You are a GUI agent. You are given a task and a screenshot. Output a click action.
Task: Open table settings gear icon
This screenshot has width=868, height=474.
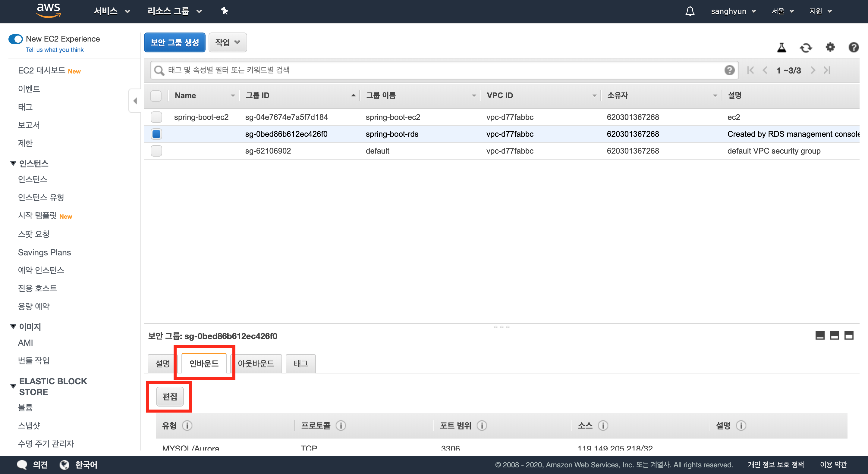coord(830,47)
